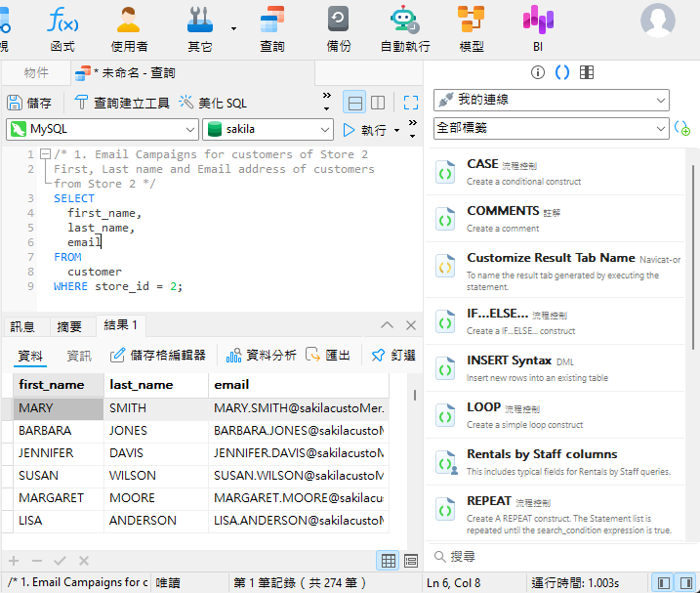Collapse the comment block fold marker
Viewport: 700px width, 593px height.
pyautogui.click(x=45, y=154)
